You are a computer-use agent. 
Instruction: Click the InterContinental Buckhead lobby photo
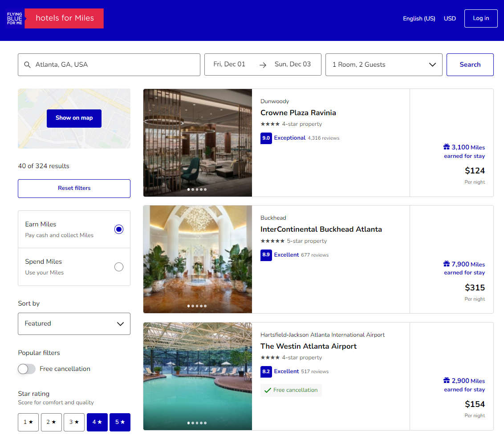[x=197, y=259]
